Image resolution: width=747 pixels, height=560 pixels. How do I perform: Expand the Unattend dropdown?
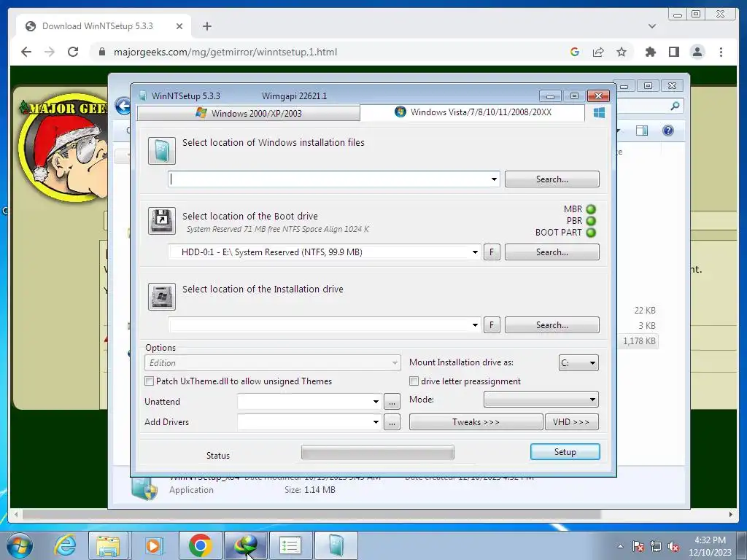pyautogui.click(x=376, y=402)
